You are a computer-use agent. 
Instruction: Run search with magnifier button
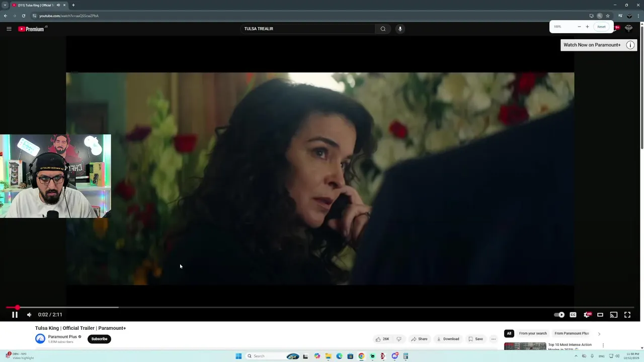point(383,29)
